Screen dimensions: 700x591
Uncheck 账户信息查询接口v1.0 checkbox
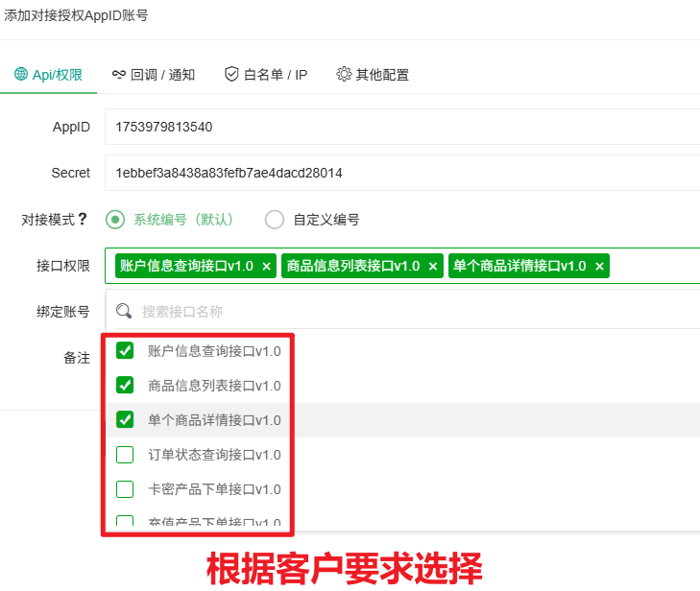pyautogui.click(x=125, y=351)
